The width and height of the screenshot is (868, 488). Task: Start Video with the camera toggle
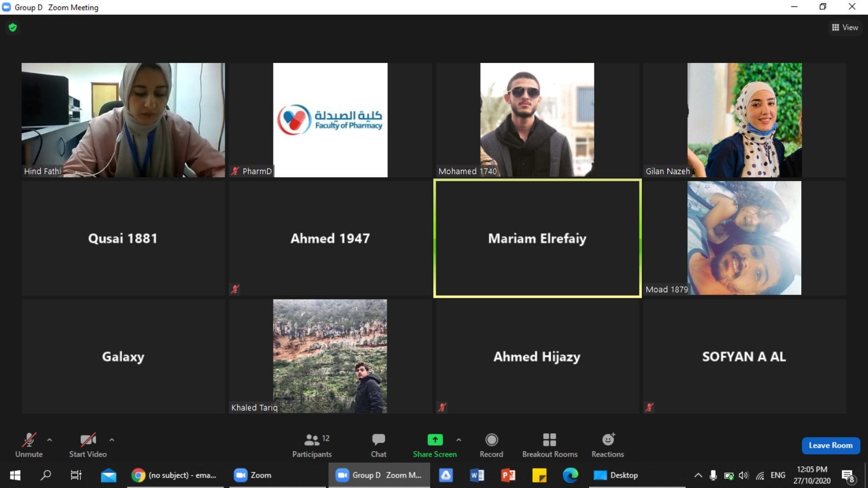88,445
